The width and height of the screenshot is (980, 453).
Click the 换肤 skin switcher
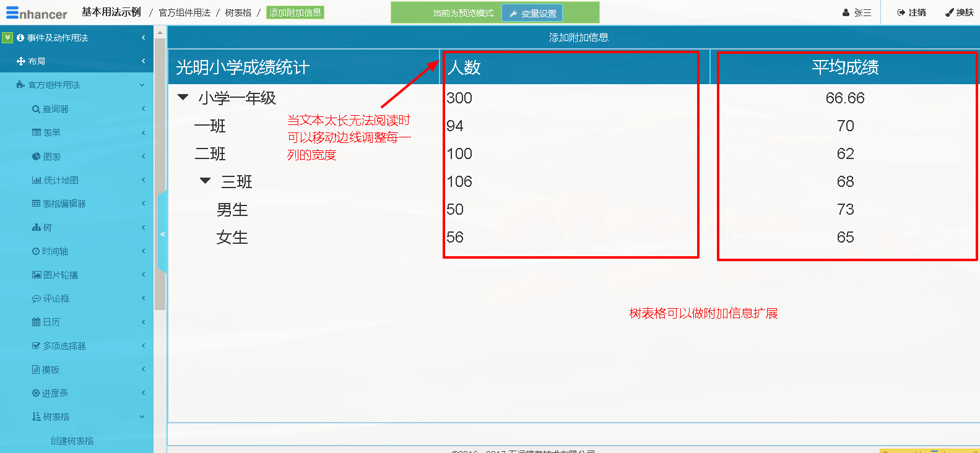(959, 12)
